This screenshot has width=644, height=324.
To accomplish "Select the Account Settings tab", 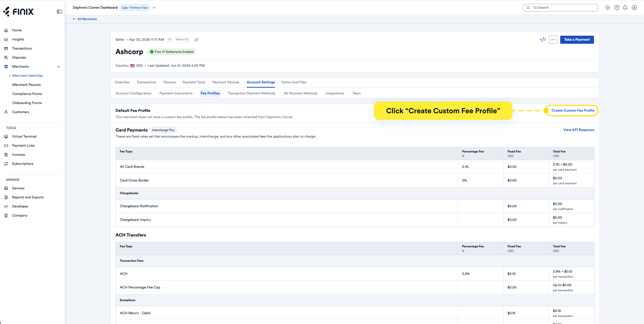I will (x=261, y=82).
